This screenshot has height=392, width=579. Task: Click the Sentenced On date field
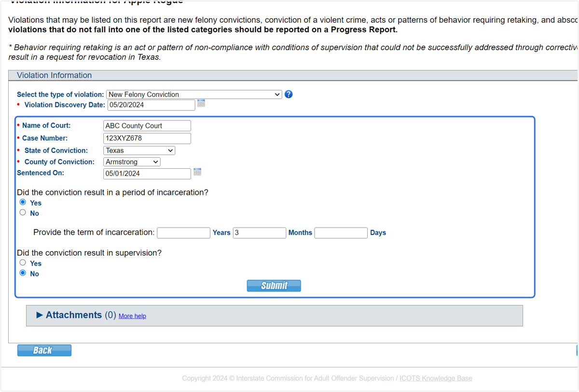147,174
